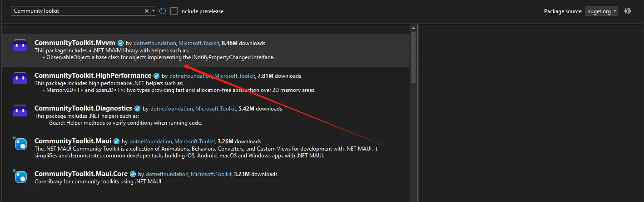This screenshot has height=202, width=644.
Task: Click the CommunityToolkit.Mvvm package icon
Action: click(20, 45)
